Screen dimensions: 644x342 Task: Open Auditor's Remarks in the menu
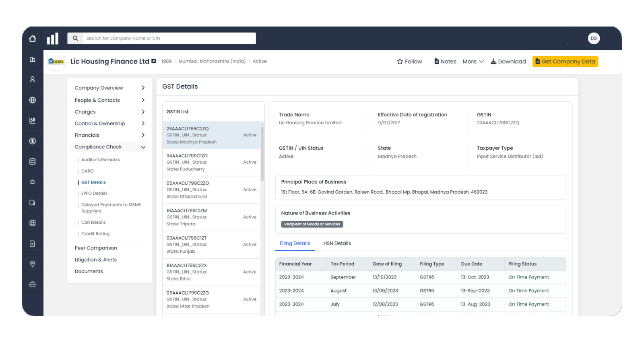[101, 160]
